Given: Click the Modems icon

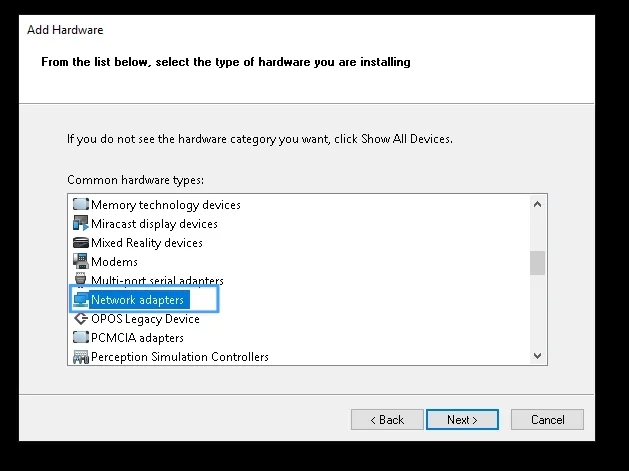Looking at the screenshot, I should click(81, 262).
